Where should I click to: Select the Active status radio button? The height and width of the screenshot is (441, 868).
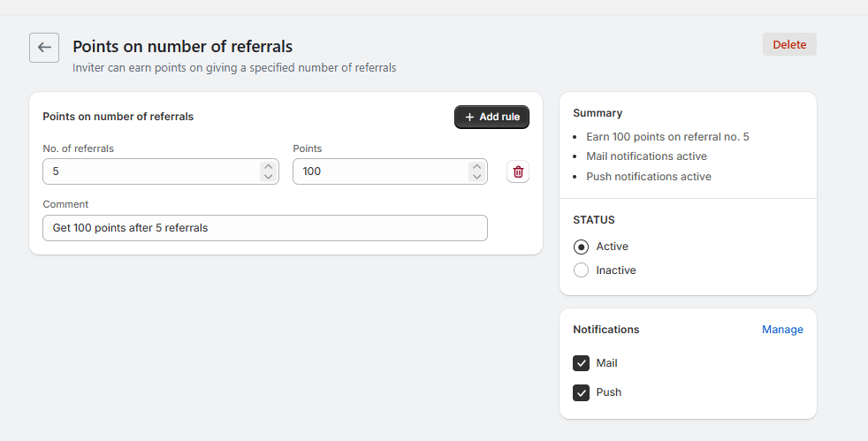[581, 247]
